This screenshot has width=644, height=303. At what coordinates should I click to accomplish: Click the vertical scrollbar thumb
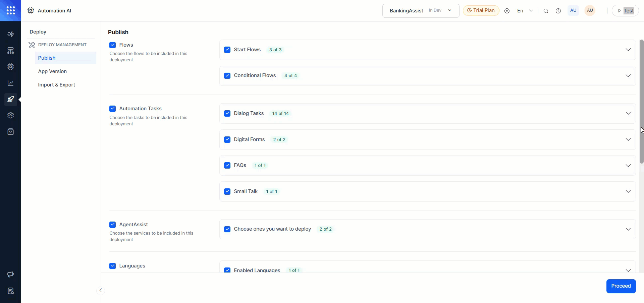(641, 101)
